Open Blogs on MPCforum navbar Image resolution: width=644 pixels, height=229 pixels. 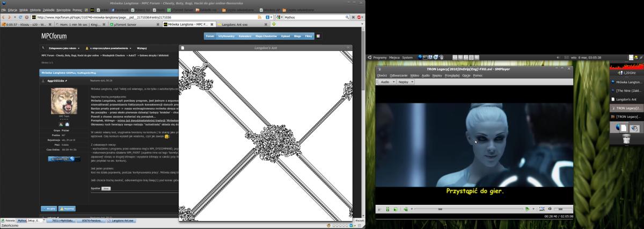(x=298, y=36)
